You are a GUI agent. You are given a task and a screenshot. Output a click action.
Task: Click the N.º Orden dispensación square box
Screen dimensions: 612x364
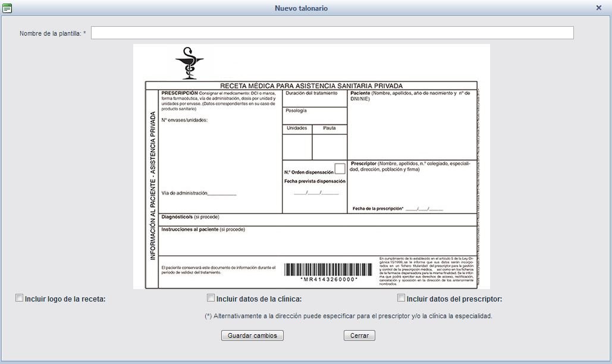(x=340, y=169)
